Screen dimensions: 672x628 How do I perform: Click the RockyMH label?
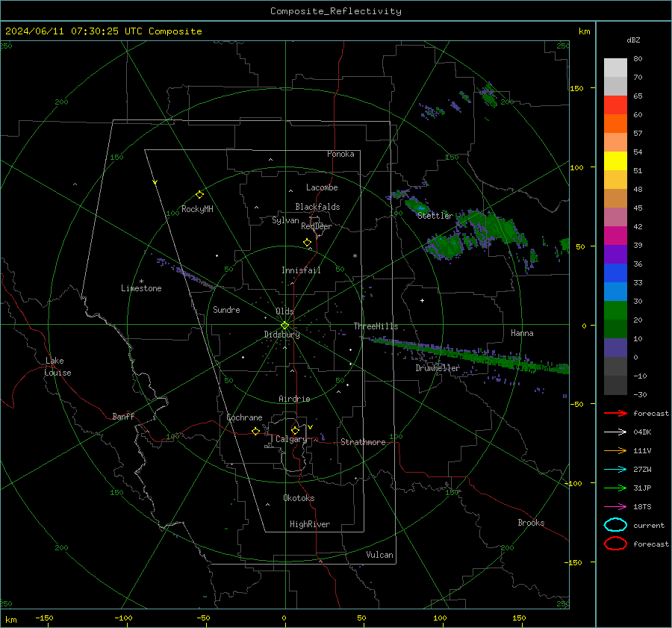[197, 209]
